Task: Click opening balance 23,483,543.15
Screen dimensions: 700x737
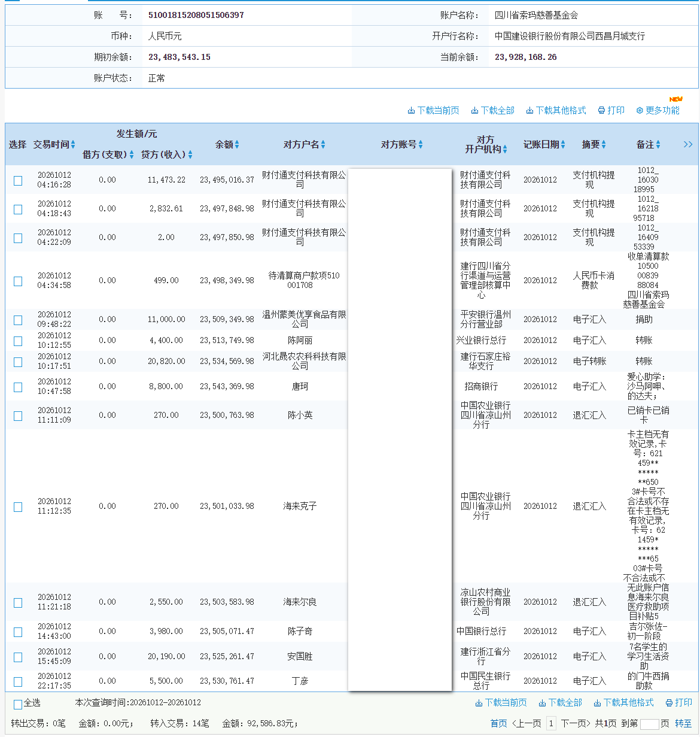Action: click(179, 57)
